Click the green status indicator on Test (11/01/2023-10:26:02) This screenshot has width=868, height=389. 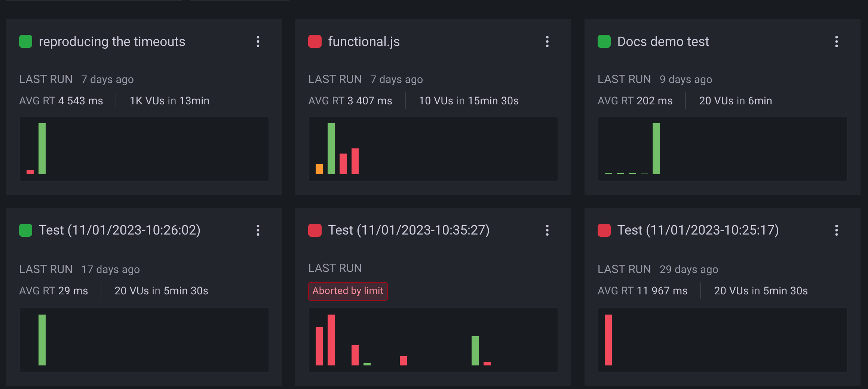coord(25,230)
